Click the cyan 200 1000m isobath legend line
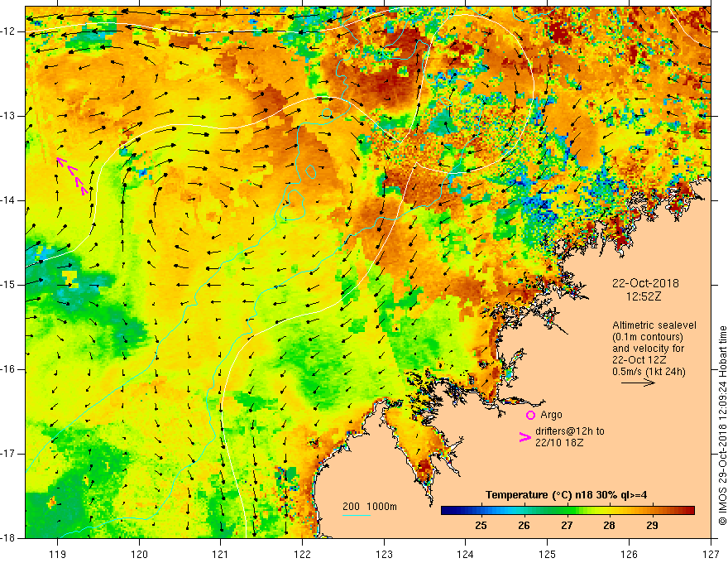The image size is (728, 563). coord(356,515)
